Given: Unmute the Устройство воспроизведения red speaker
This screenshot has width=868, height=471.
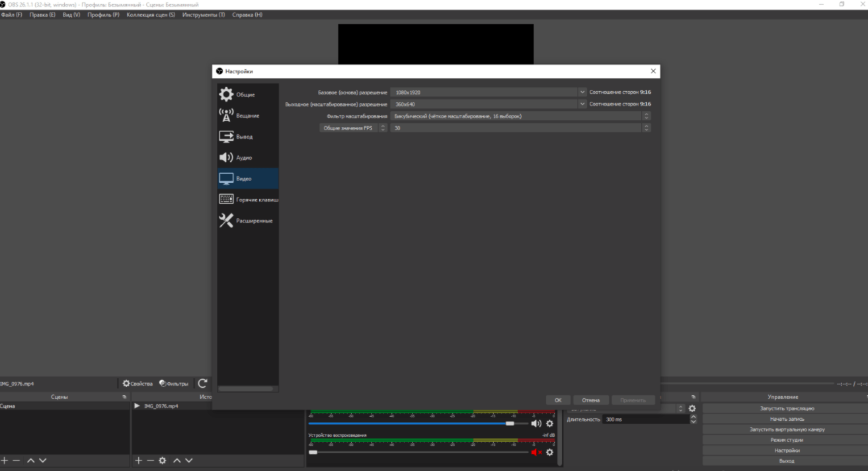Looking at the screenshot, I should (535, 453).
